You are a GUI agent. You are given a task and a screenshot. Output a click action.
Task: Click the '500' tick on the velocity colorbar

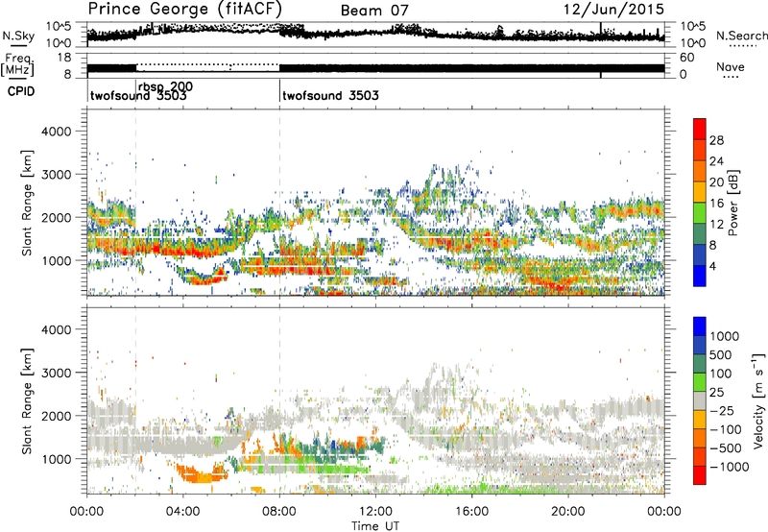pos(721,355)
